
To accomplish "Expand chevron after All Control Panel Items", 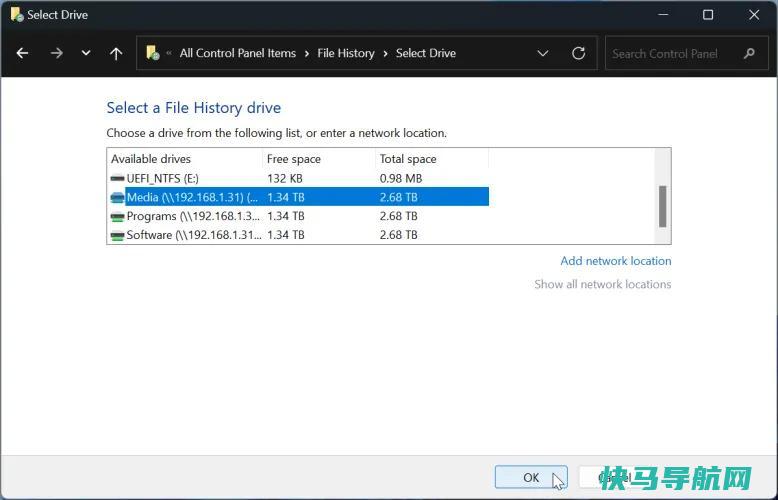I will point(307,54).
